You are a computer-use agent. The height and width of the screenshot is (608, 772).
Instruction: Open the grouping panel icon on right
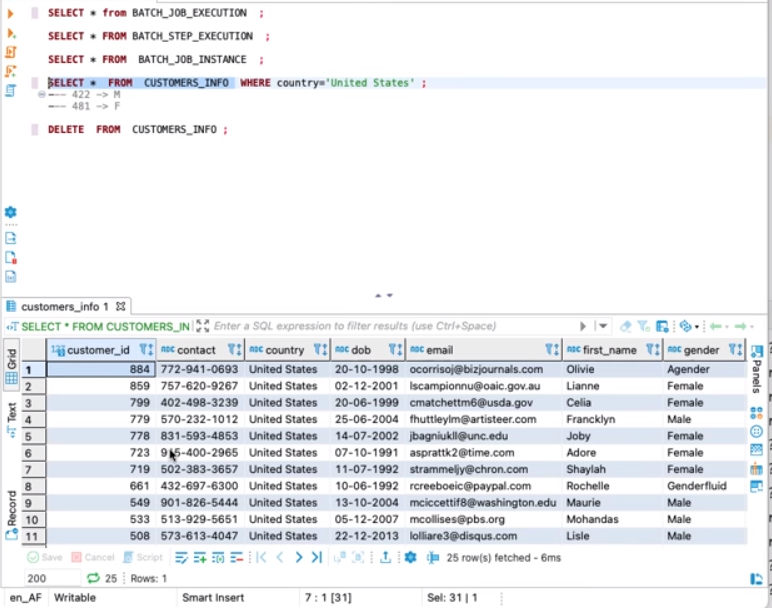[757, 413]
